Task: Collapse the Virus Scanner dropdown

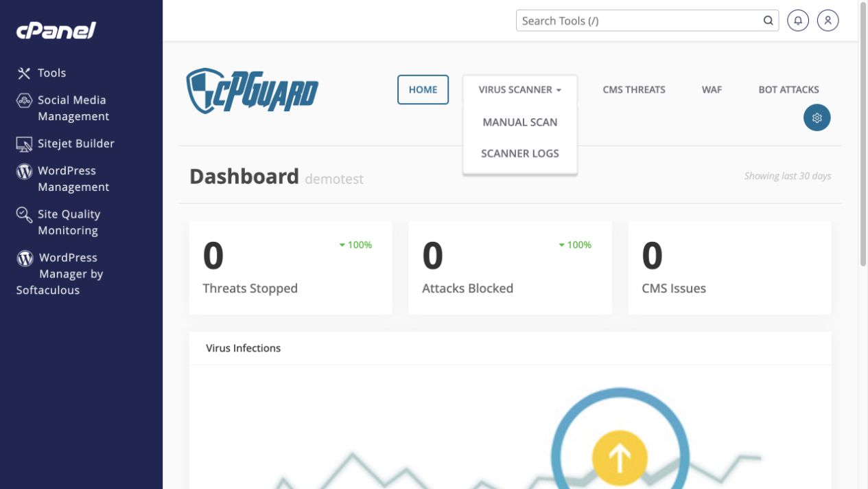Action: (520, 89)
